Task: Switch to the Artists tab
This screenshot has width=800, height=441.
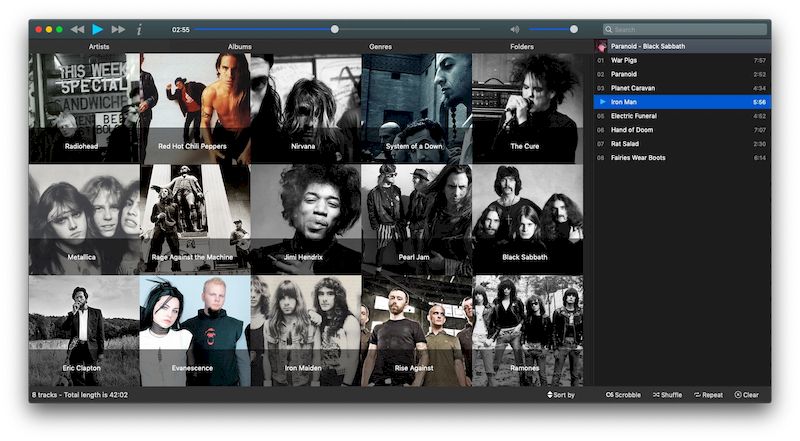Action: 99,46
